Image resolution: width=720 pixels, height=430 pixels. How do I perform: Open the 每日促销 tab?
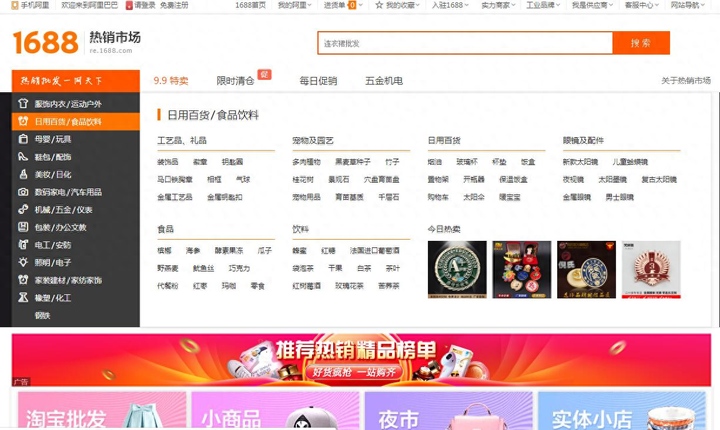[x=318, y=81]
